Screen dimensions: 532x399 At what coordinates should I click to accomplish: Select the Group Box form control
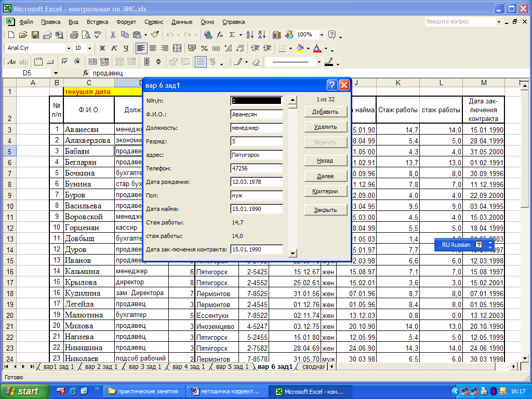click(38, 62)
